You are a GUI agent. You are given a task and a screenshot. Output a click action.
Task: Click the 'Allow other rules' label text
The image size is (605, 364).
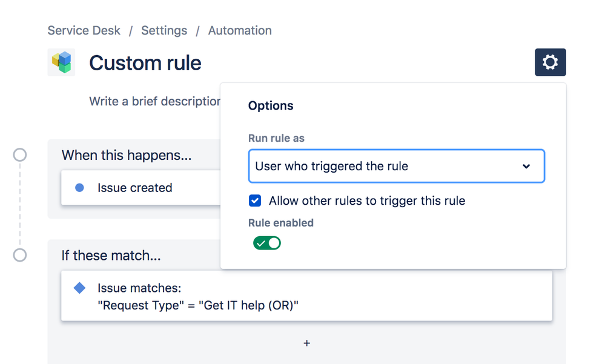point(367,200)
